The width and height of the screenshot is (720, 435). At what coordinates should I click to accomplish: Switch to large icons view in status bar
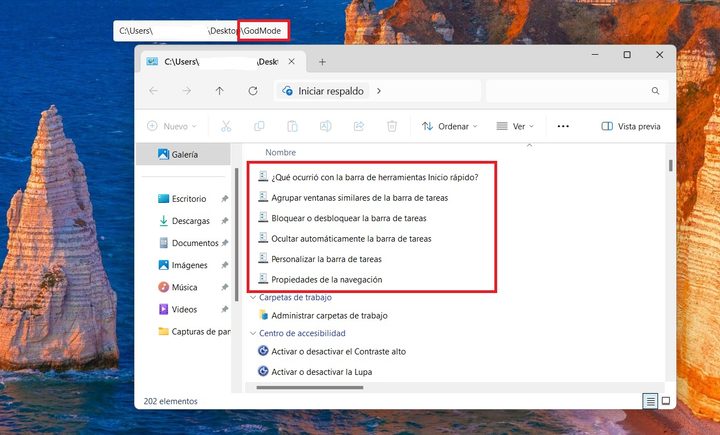click(666, 401)
